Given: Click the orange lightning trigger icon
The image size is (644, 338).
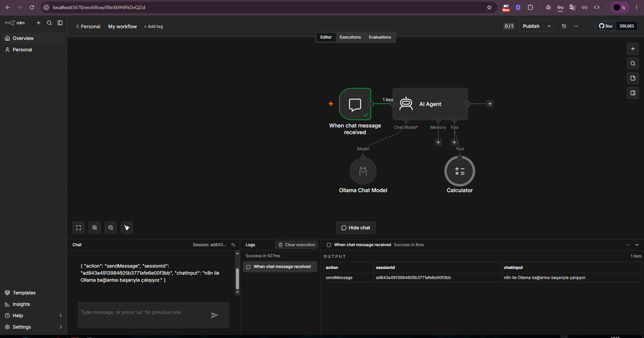Looking at the screenshot, I should (331, 104).
